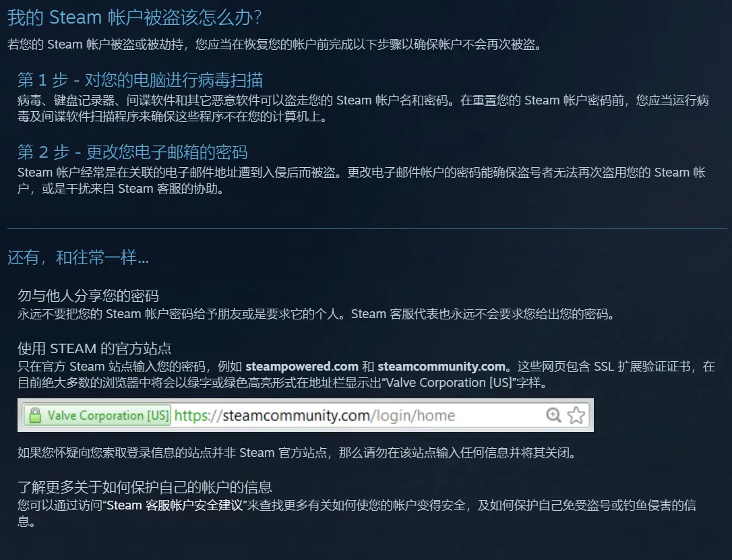Click the paragraph starting "只在官方 Steam 站点输入您的密码"
Viewport: 732px width, 560px height.
click(x=367, y=374)
